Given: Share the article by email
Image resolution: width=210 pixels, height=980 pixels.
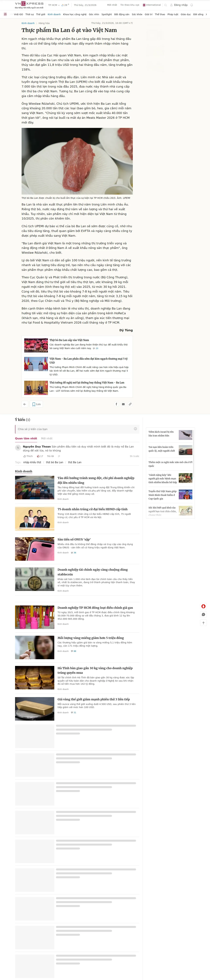Looking at the screenshot, I should tap(123, 404).
